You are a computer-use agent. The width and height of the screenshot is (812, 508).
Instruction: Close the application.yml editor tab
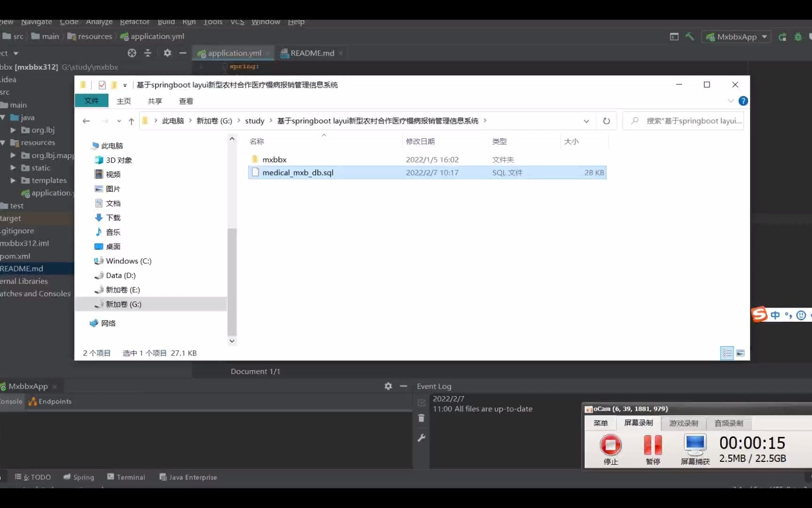pyautogui.click(x=267, y=54)
